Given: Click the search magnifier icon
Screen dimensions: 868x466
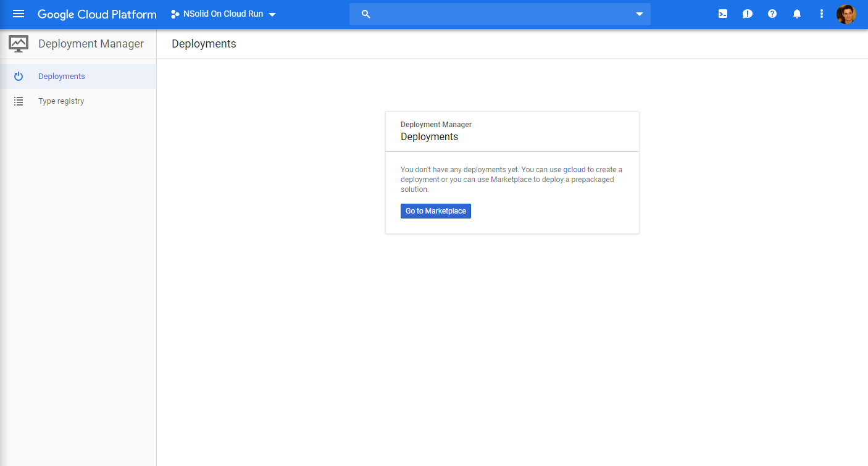Looking at the screenshot, I should [365, 14].
